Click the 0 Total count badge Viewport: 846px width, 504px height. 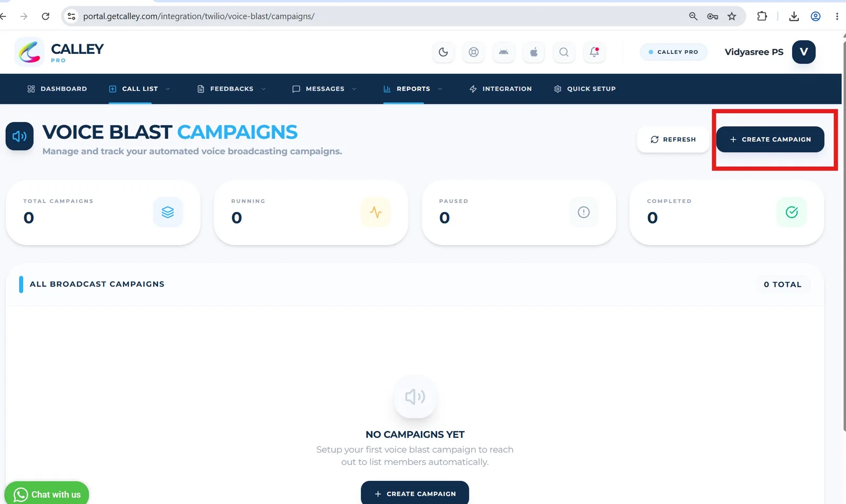tap(783, 284)
